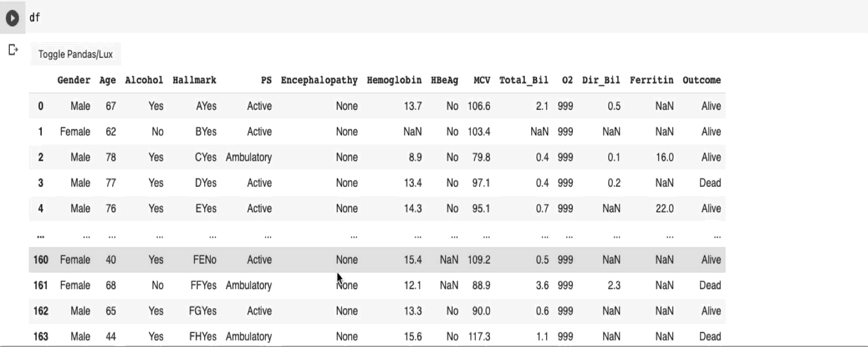The width and height of the screenshot is (868, 347).
Task: Select the Hallmark column header
Action: pos(194,80)
